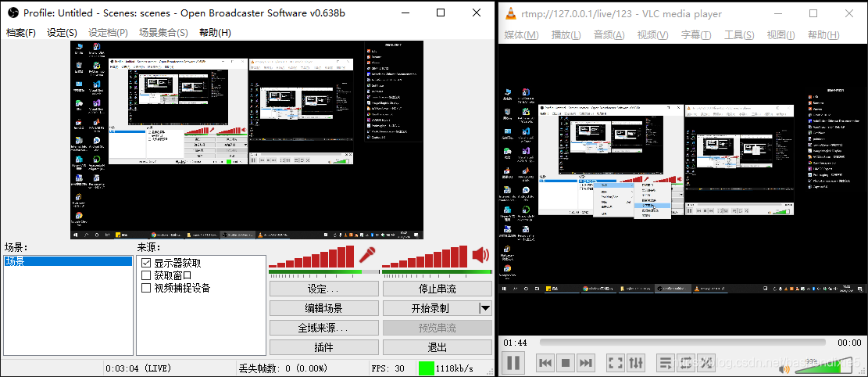Open the VLC 视图(I) menu

tap(780, 35)
